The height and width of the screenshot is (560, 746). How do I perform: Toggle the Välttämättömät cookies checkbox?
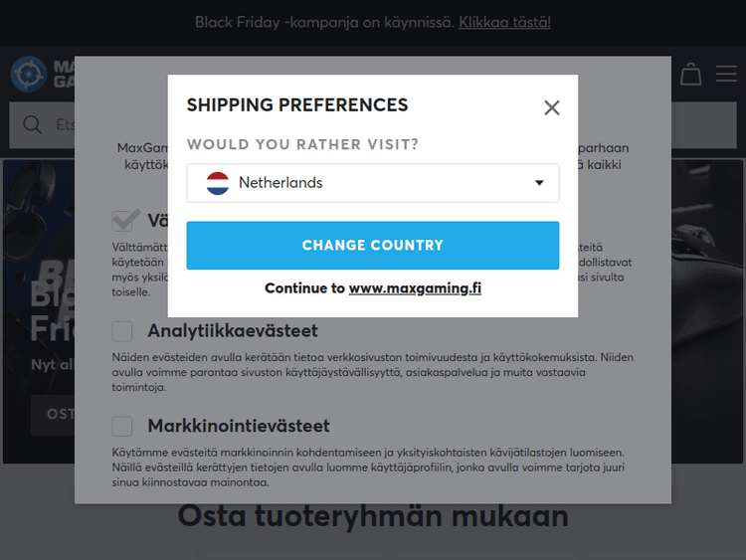[x=124, y=220]
